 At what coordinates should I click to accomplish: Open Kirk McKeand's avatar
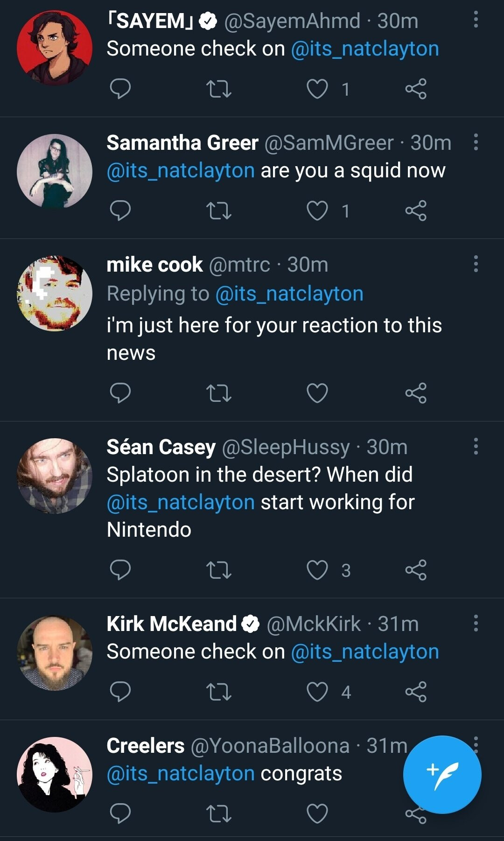coord(55,653)
